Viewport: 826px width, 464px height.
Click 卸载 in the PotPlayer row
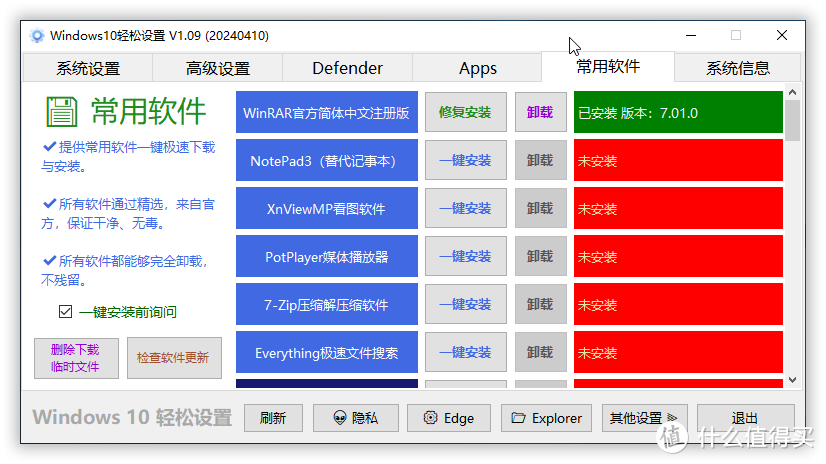[x=540, y=256]
